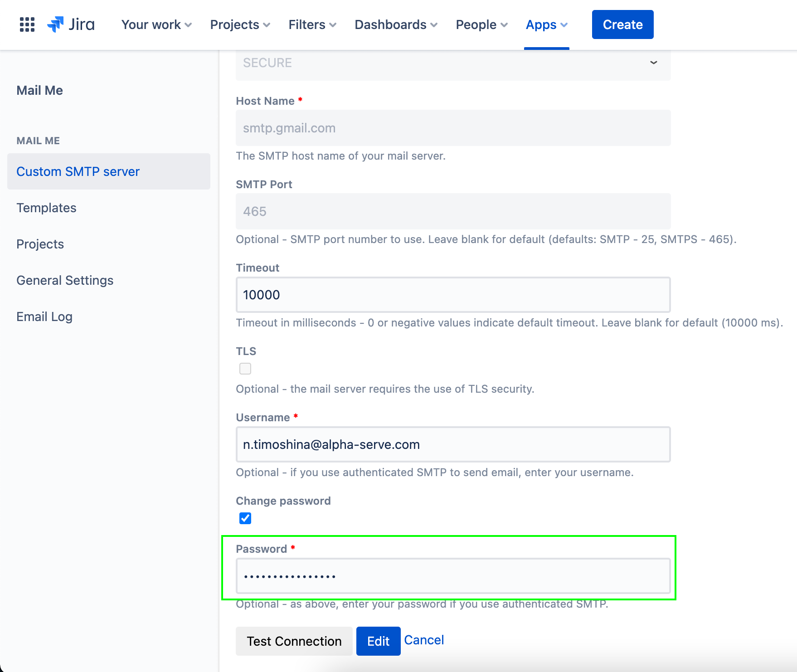Open the Apps menu
Image resolution: width=797 pixels, height=672 pixels.
pos(546,24)
